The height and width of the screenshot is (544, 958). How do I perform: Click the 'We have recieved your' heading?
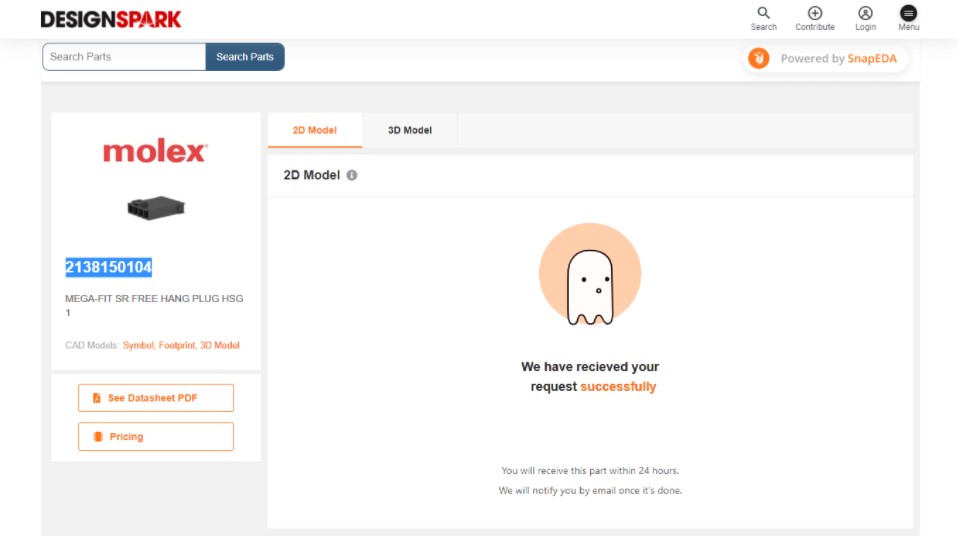[590, 367]
